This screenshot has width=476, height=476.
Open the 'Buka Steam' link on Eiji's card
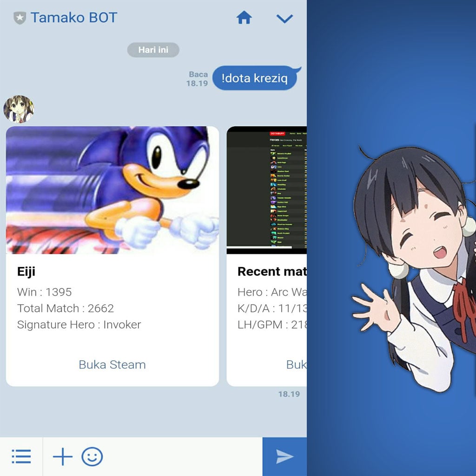(x=112, y=365)
